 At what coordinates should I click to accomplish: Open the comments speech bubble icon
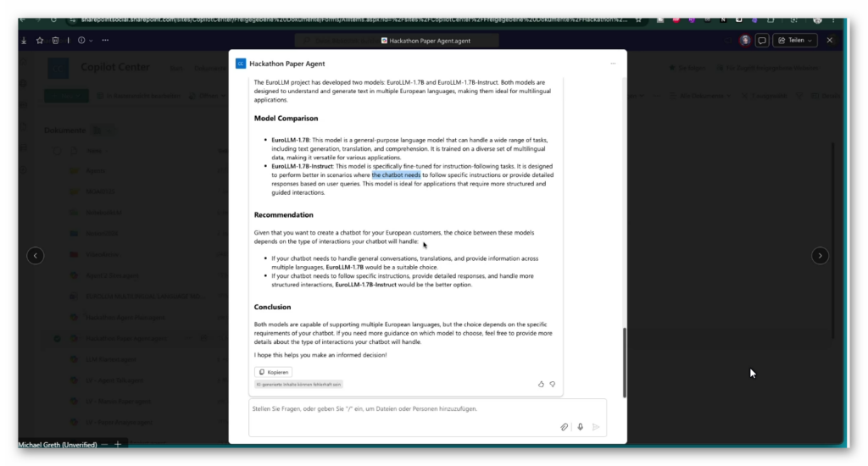(762, 41)
